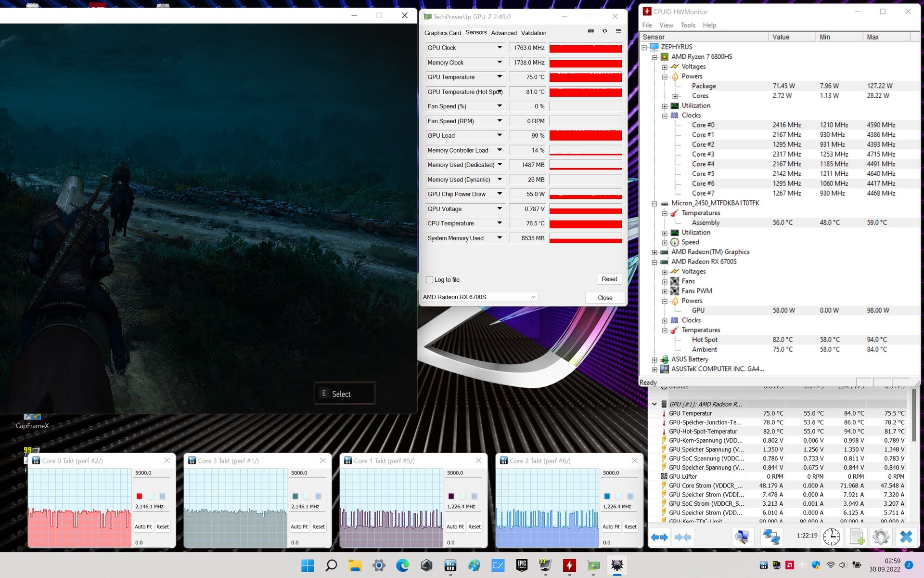Click HWiNFO blue X close sensors icon

[906, 537]
